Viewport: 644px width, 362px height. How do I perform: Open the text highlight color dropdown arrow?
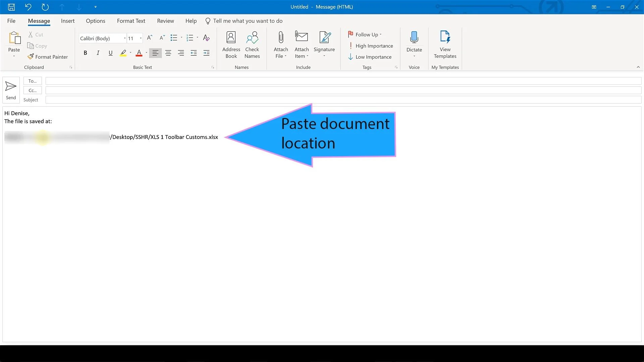click(130, 53)
